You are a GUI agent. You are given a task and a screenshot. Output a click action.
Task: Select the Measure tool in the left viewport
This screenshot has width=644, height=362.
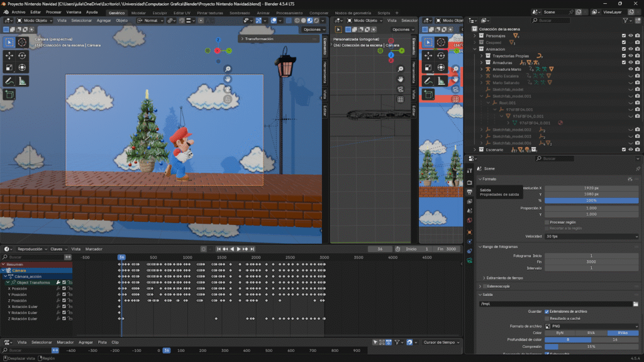point(22,81)
